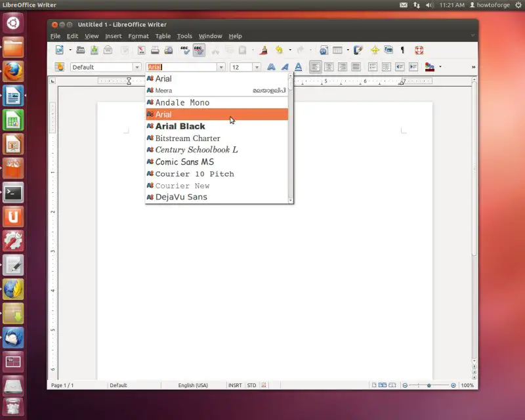This screenshot has height=420, width=525.
Task: Decrease indent toolbar icon
Action: (400, 67)
